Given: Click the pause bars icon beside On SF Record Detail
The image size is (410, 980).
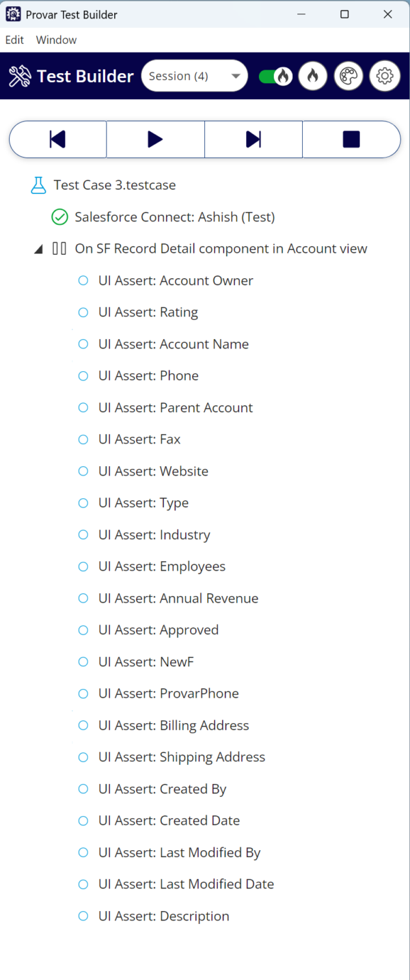Looking at the screenshot, I should [59, 249].
